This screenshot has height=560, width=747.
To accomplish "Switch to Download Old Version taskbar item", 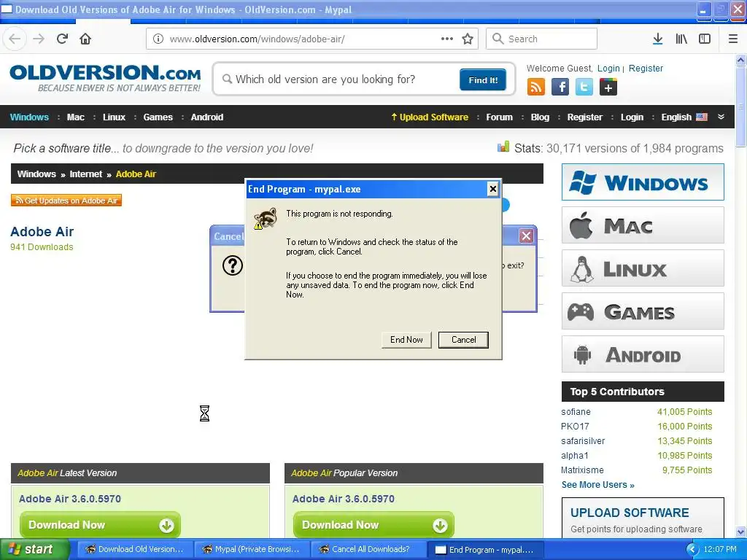I will [x=135, y=550].
